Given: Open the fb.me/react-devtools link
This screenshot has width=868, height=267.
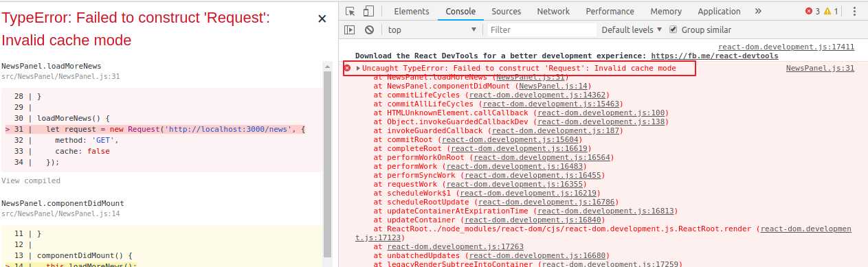Looking at the screenshot, I should coord(715,56).
